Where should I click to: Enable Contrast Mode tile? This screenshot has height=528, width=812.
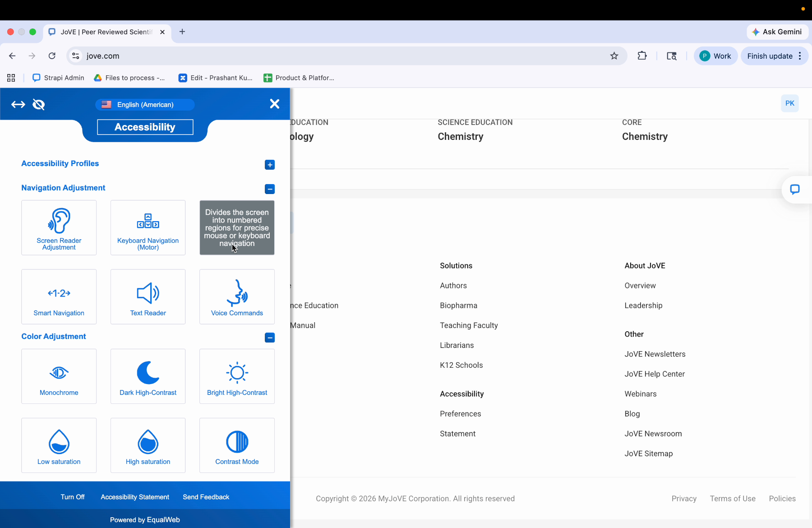pos(237,445)
